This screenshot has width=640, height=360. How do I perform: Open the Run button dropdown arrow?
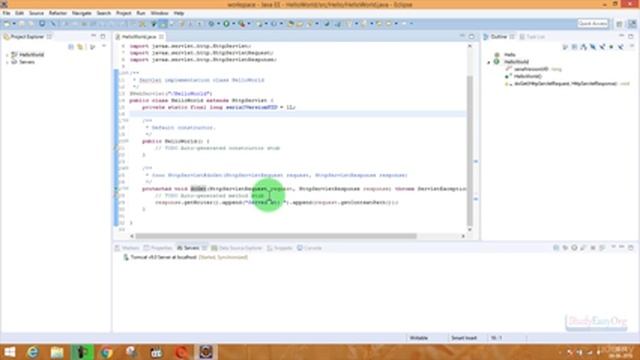point(233,24)
